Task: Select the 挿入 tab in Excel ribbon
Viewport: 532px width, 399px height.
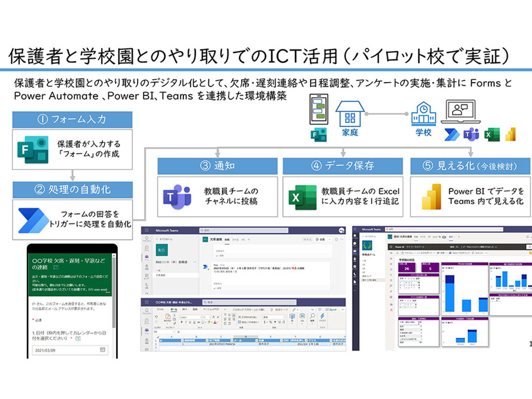Action: pos(184,310)
